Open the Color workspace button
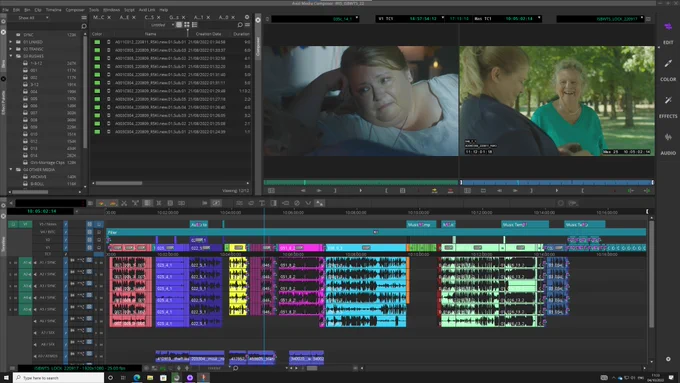This screenshot has height=383, width=680. pyautogui.click(x=668, y=70)
